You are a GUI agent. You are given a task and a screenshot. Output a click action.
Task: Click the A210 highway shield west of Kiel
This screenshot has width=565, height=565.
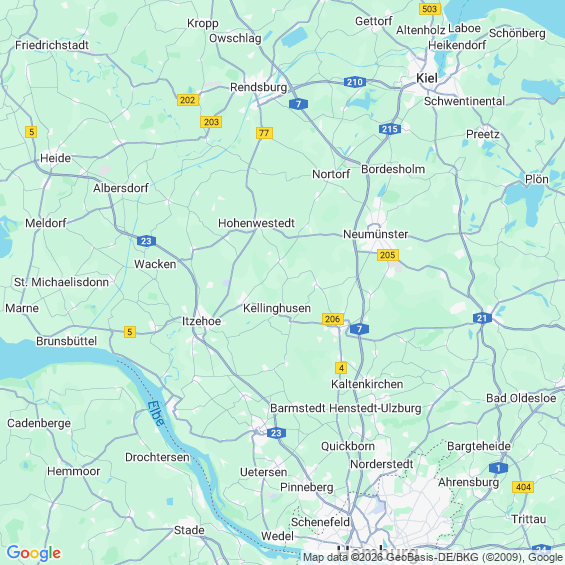[x=355, y=82]
